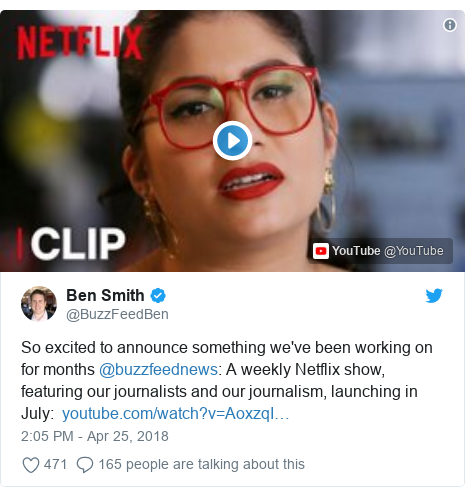Open the @YouTube handle on the video
This screenshot has width=465, height=497.
click(414, 251)
